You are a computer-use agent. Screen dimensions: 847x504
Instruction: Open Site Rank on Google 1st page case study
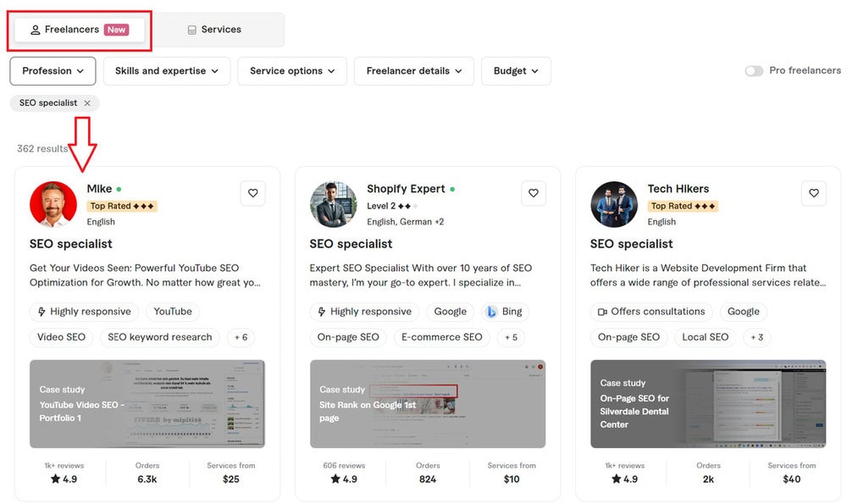(x=427, y=404)
